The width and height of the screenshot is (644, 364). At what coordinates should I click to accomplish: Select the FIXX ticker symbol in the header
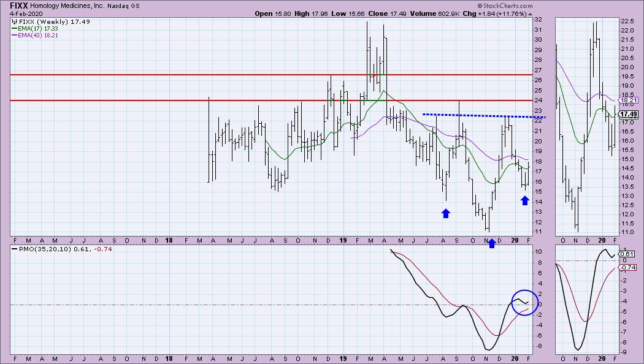19,6
